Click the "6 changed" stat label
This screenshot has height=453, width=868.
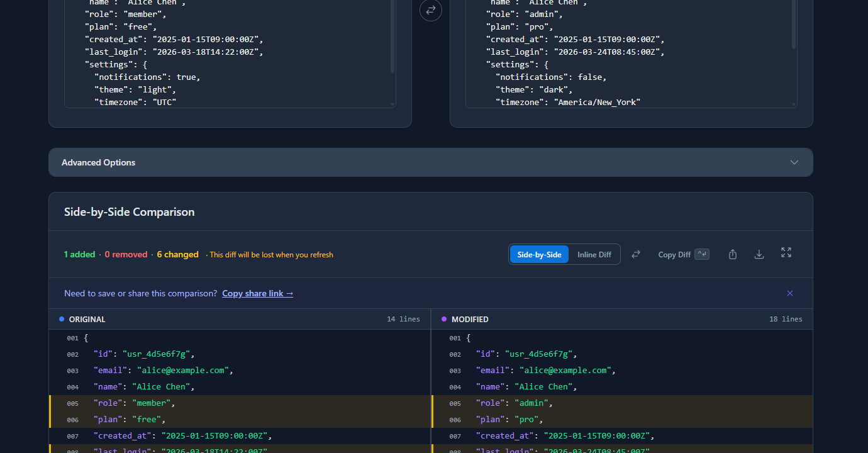(177, 254)
